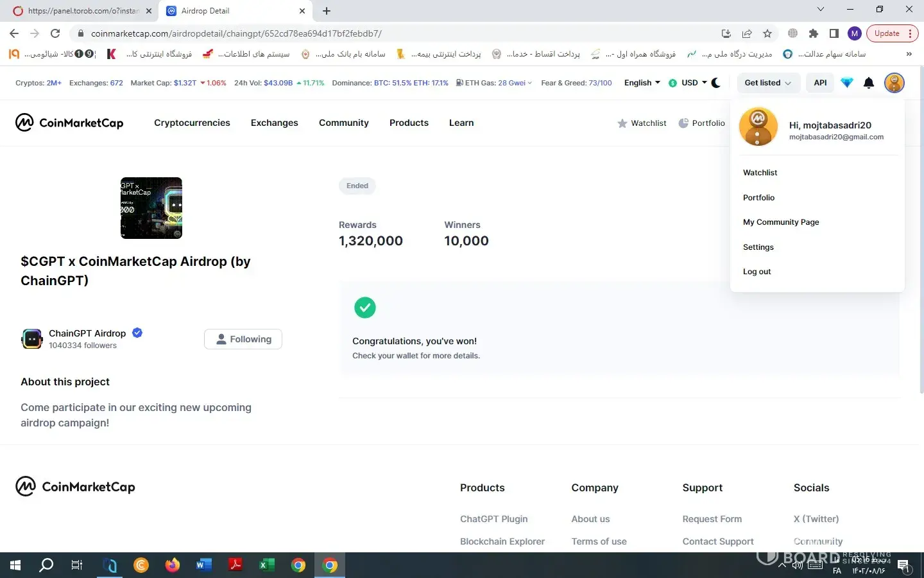
Task: Click the airdrop campaign thumbnail image
Action: [x=151, y=208]
